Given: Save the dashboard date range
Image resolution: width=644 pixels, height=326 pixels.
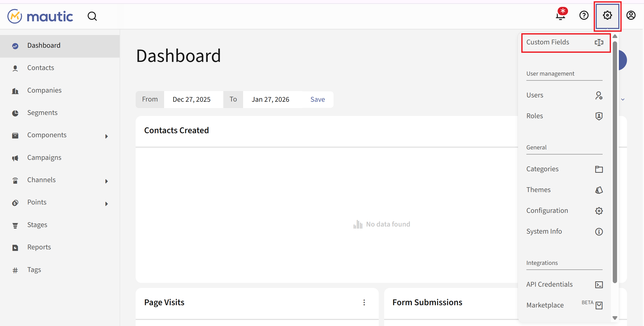Looking at the screenshot, I should (317, 99).
